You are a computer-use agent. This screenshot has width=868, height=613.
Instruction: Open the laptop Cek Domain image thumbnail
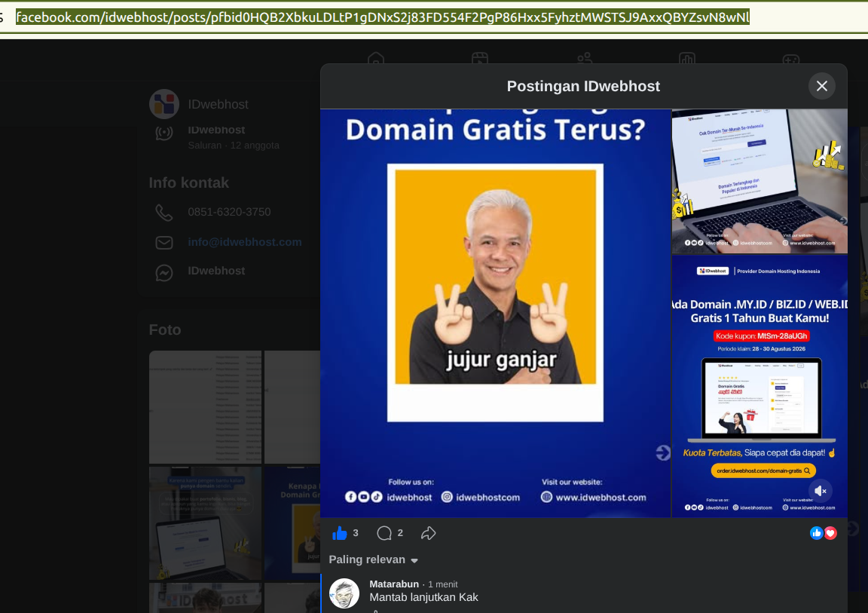point(759,181)
